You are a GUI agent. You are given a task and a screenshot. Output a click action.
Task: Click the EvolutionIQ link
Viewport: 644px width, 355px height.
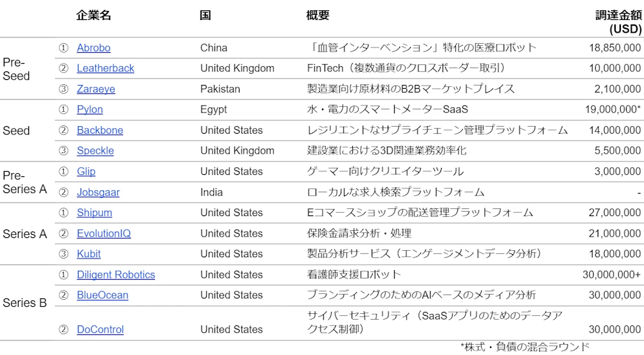(104, 233)
